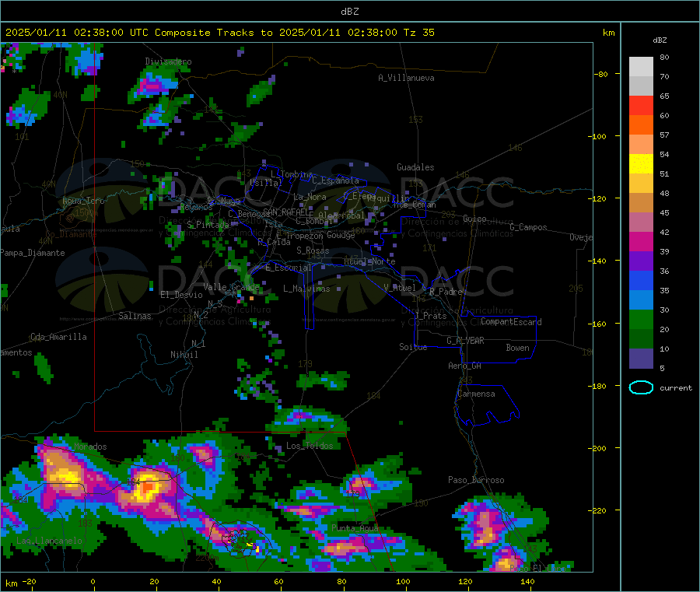
Task: Select the red 60 dBZ legend color
Action: (x=641, y=105)
